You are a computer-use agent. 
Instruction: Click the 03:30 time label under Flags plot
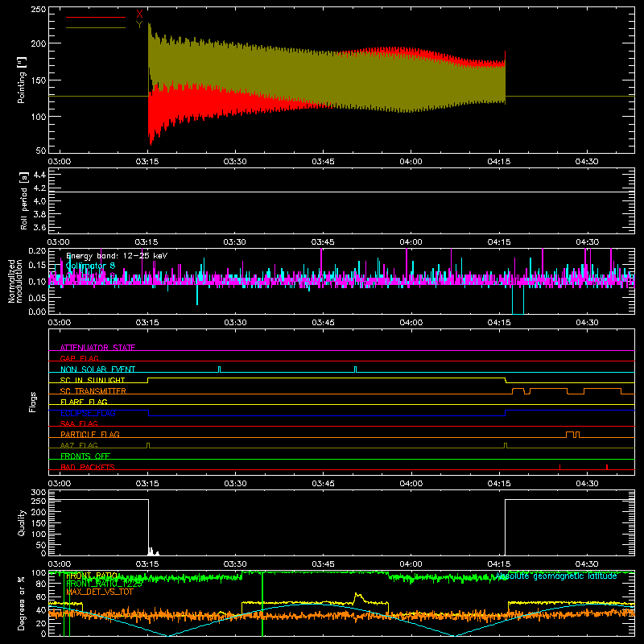(x=235, y=484)
